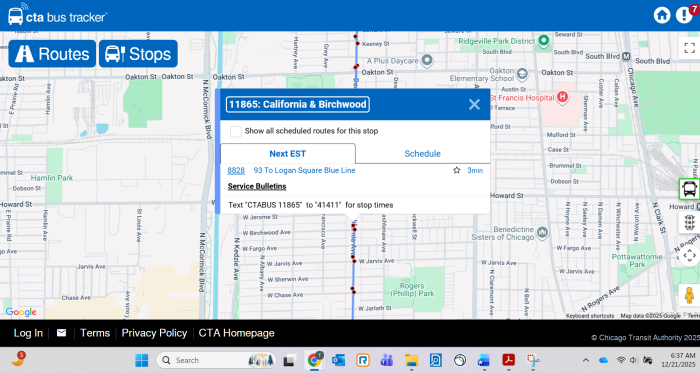700x373 pixels.
Task: Check Show all scheduled routes for this stop
Action: click(235, 131)
